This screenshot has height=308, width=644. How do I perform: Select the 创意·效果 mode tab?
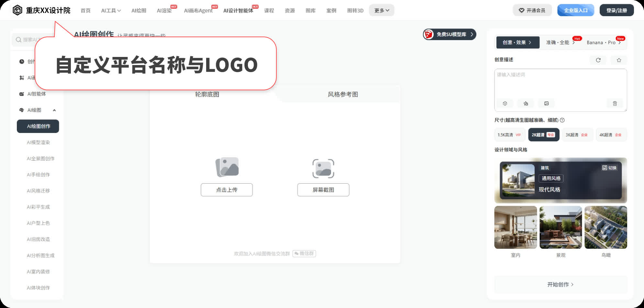[x=518, y=42]
